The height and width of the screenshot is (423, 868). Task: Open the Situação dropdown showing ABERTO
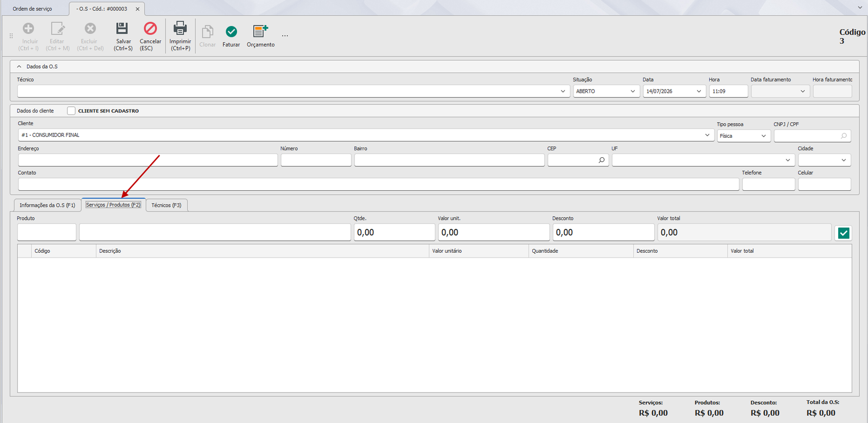[633, 91]
